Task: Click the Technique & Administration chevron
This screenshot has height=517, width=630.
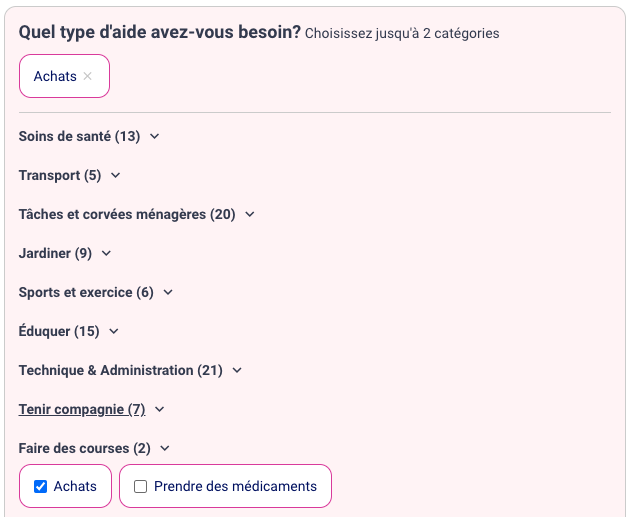Action: [237, 371]
